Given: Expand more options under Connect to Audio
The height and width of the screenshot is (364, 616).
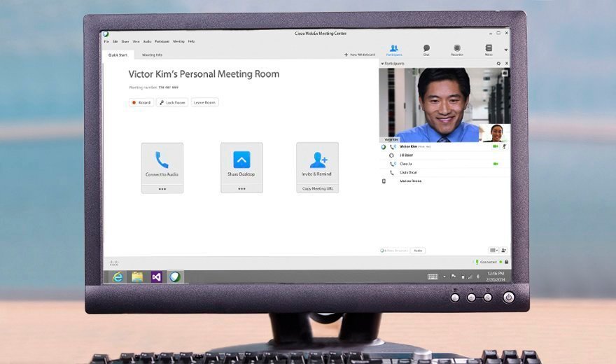Looking at the screenshot, I should tap(162, 189).
